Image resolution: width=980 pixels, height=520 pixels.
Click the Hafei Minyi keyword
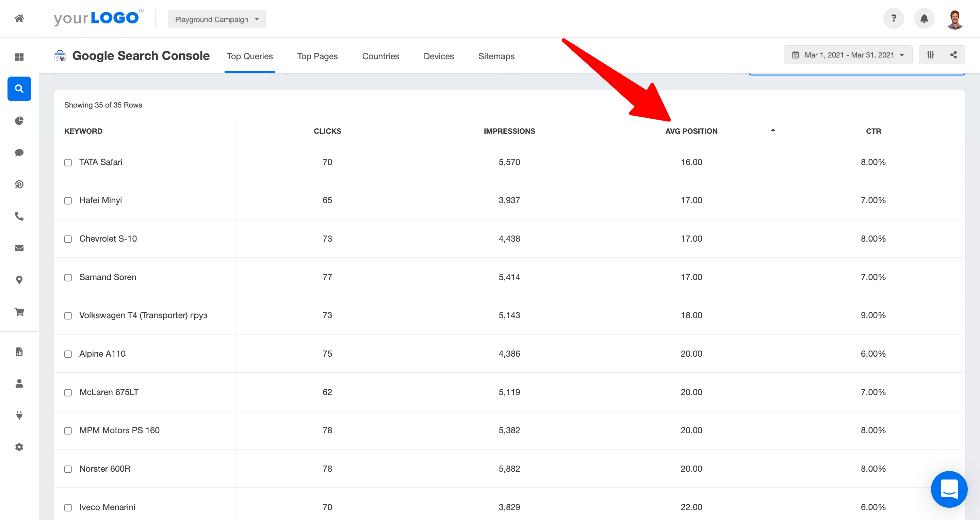point(100,200)
